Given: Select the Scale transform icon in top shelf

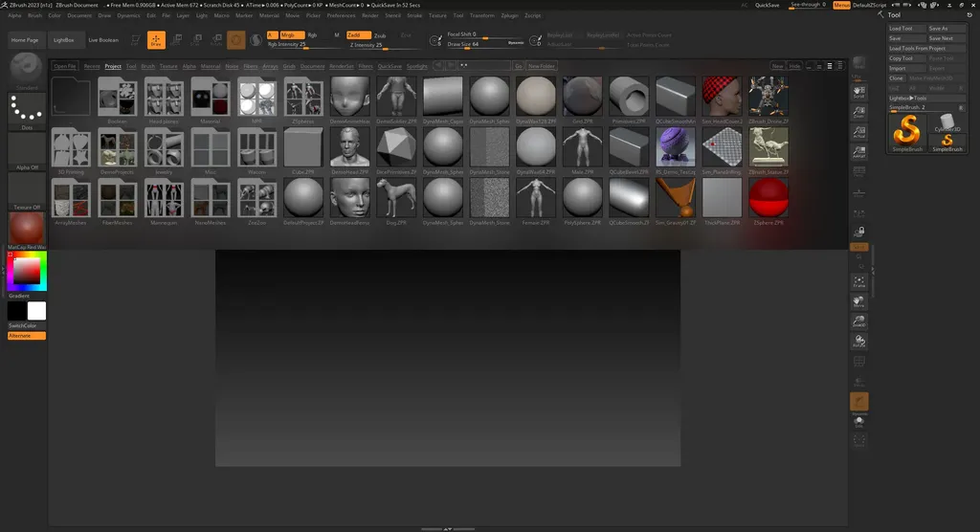Looking at the screenshot, I should point(196,40).
